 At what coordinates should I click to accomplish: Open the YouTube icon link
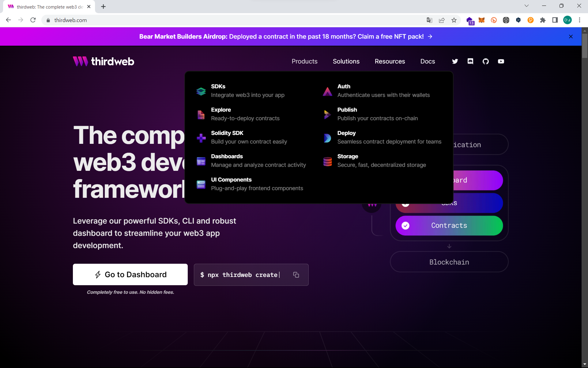(x=501, y=61)
